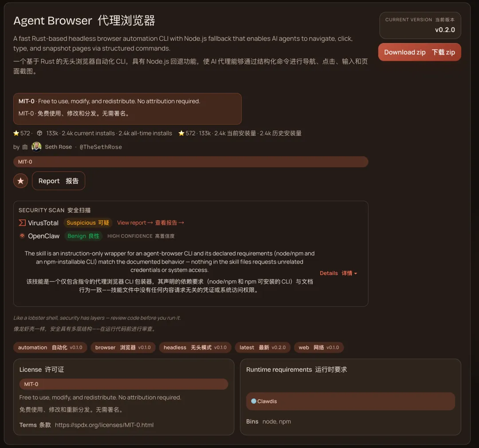The width and height of the screenshot is (479, 448).
Task: Click the MIT-0 free to use notice box
Action: point(127,109)
